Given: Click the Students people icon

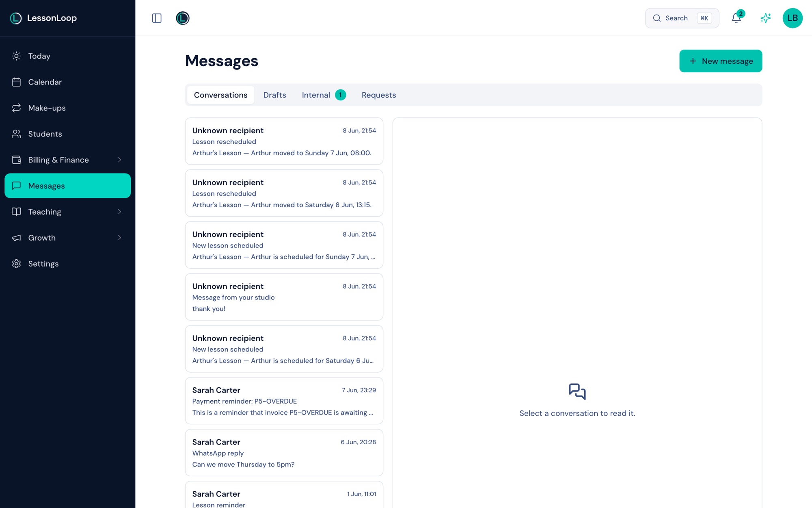Looking at the screenshot, I should point(16,134).
